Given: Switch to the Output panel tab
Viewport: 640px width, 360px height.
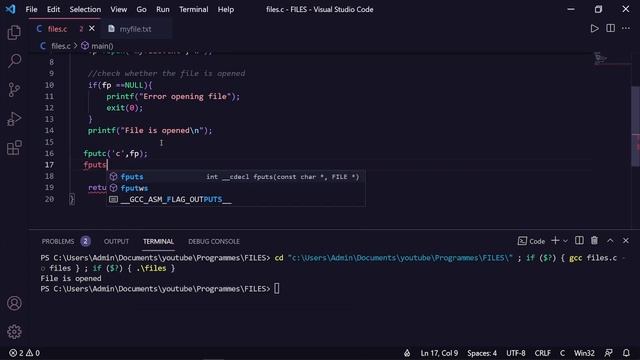Looking at the screenshot, I should click(116, 242).
